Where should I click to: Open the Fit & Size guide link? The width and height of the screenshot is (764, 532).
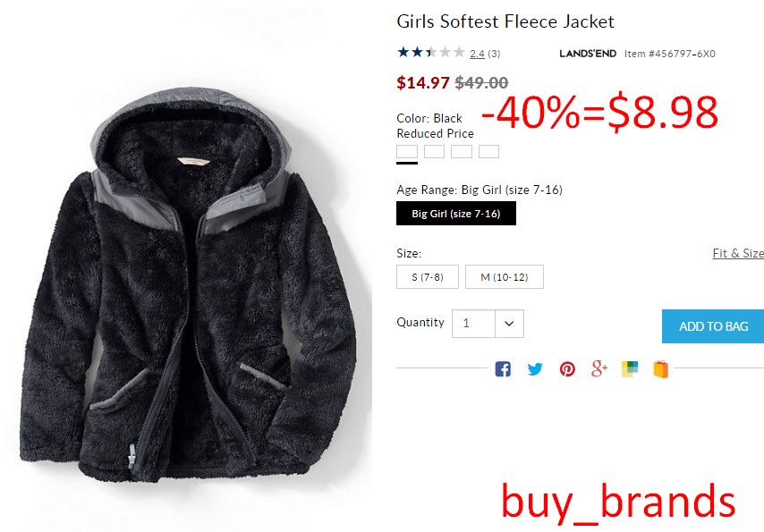click(x=738, y=253)
